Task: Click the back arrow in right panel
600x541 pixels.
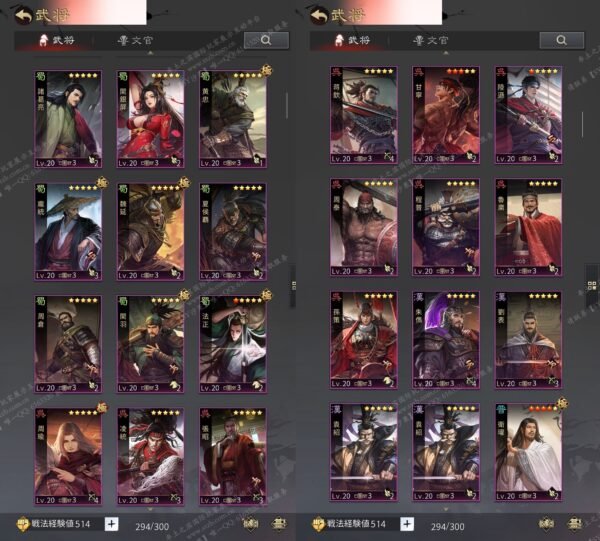Action: (x=319, y=14)
